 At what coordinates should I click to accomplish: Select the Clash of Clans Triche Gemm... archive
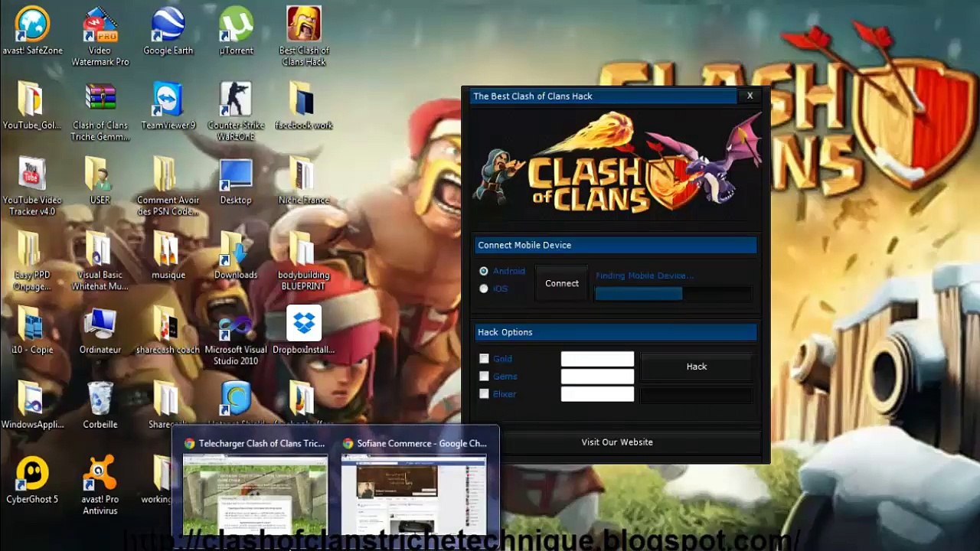pyautogui.click(x=100, y=112)
